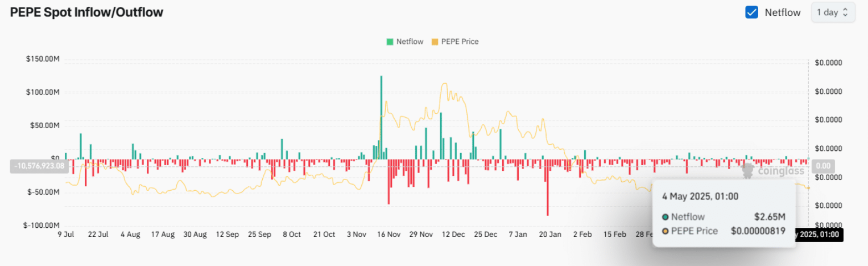The height and width of the screenshot is (266, 868).
Task: Click the 20 Jan x-axis date
Action: click(550, 234)
